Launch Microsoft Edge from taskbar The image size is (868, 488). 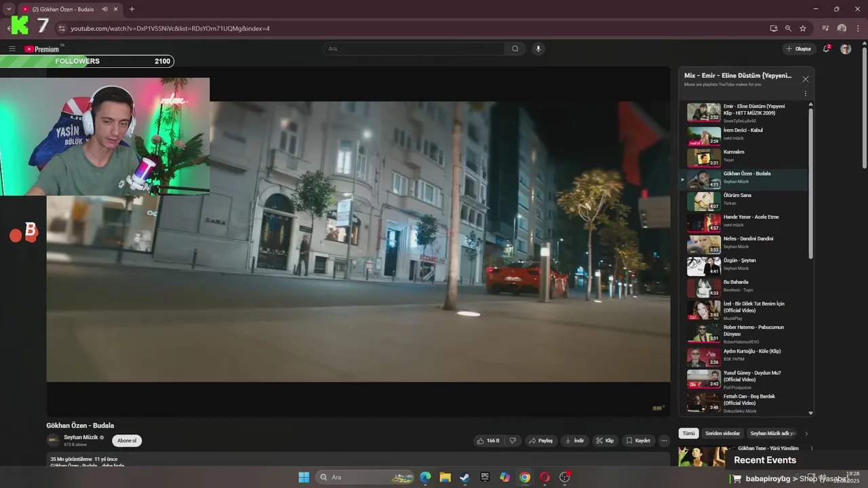425,477
